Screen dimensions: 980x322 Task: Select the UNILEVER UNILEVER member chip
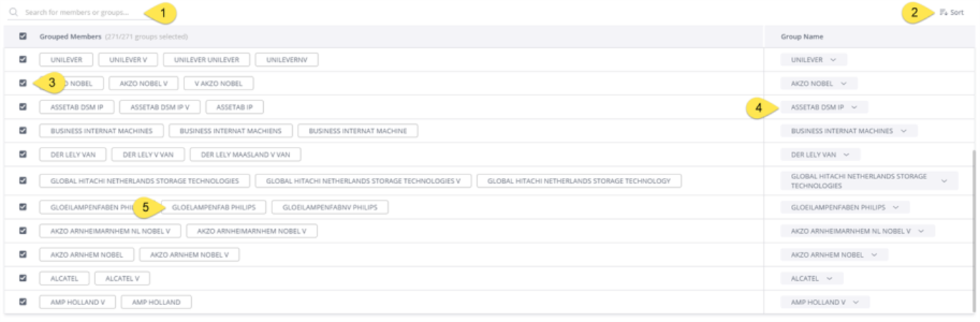coord(207,60)
